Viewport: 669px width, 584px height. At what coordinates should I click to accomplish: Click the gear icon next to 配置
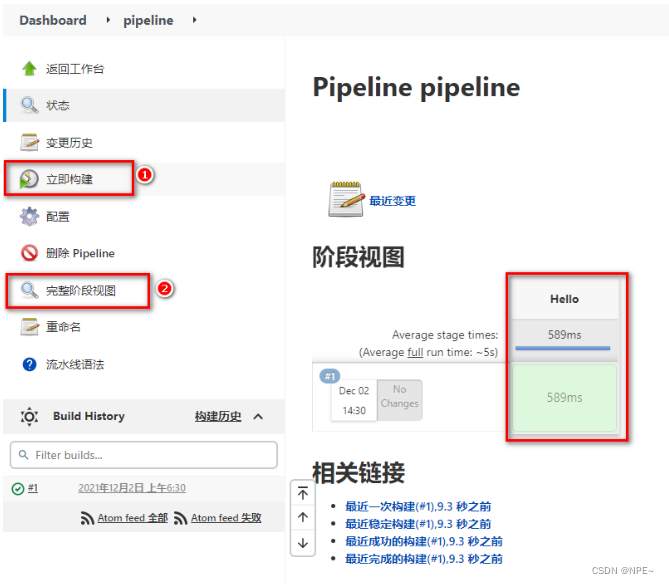(29, 216)
